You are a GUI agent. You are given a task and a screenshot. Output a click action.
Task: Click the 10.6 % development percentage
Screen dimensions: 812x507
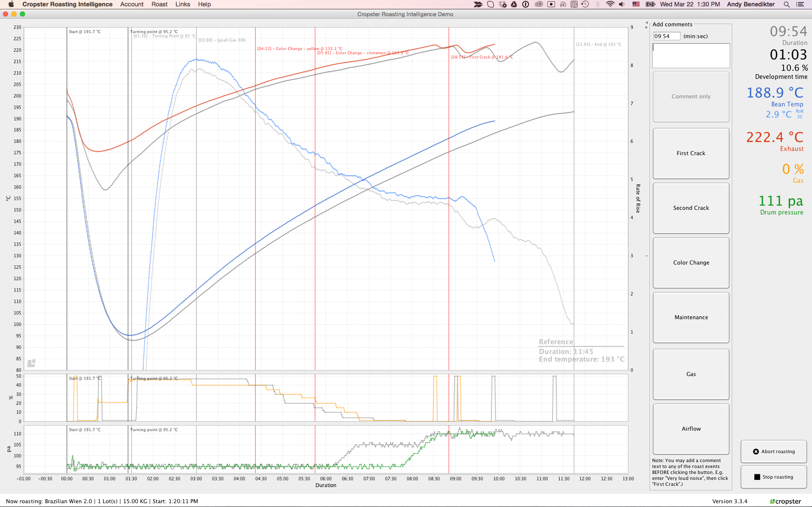pos(794,68)
